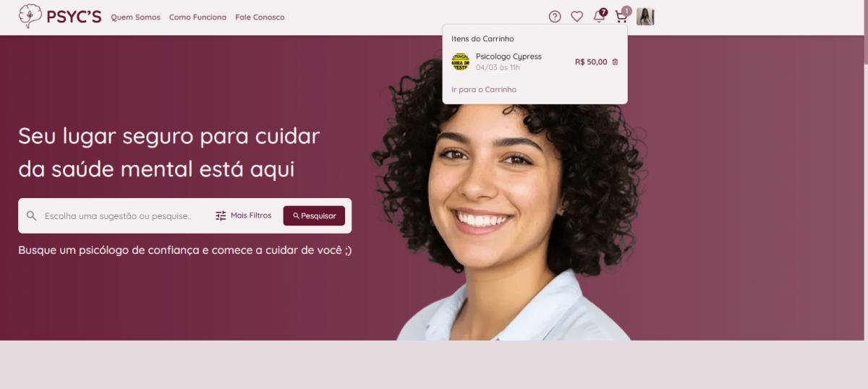Toggle the shopping cart icon
The width and height of the screenshot is (868, 389).
pyautogui.click(x=621, y=17)
